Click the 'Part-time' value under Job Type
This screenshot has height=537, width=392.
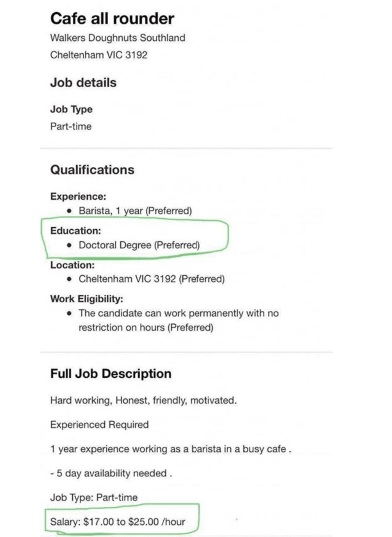(x=71, y=126)
